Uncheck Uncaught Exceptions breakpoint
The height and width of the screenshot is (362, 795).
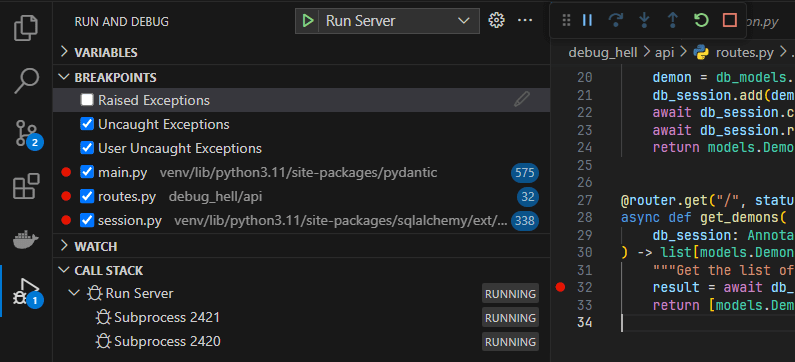pos(87,124)
